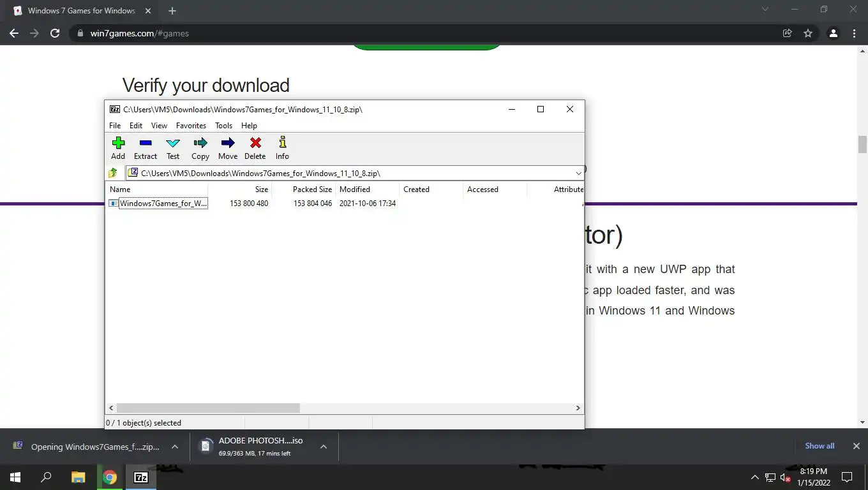868x490 pixels.
Task: Go back in Chrome
Action: 14,33
